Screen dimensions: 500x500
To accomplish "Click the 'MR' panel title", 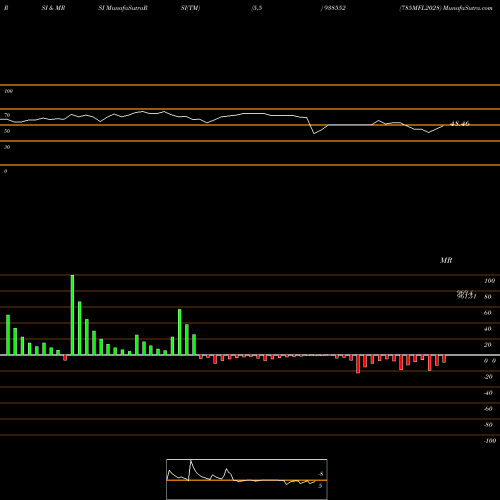I will click(446, 260).
